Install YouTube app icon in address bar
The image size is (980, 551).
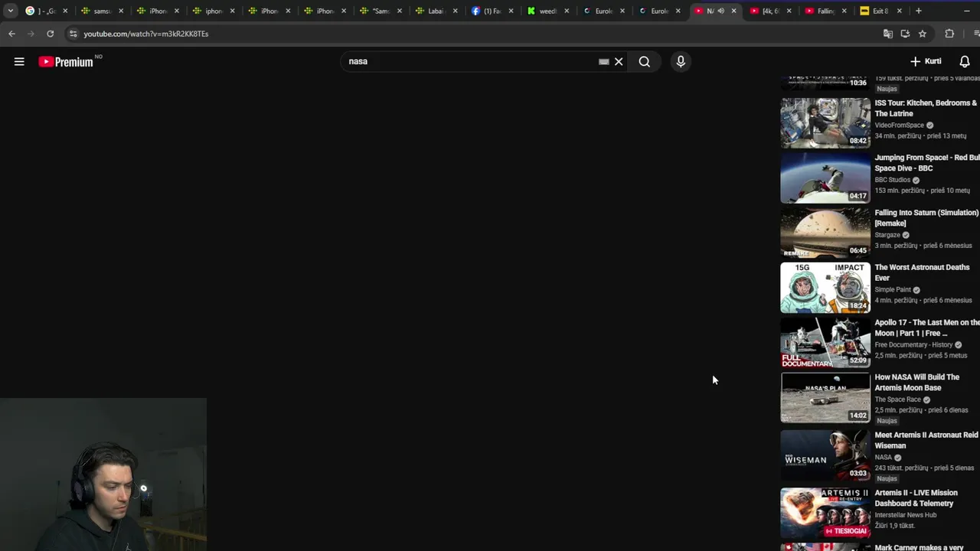(x=905, y=34)
